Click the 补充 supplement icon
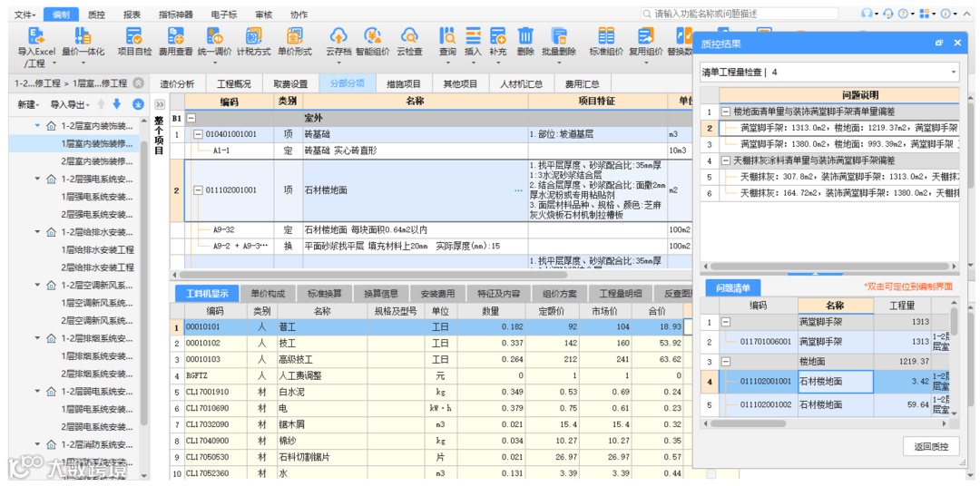 497,35
